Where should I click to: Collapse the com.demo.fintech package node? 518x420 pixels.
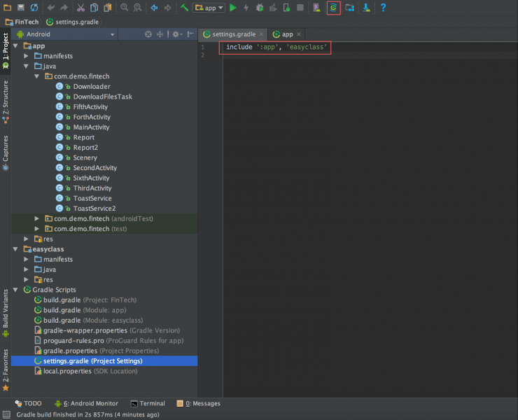point(37,76)
